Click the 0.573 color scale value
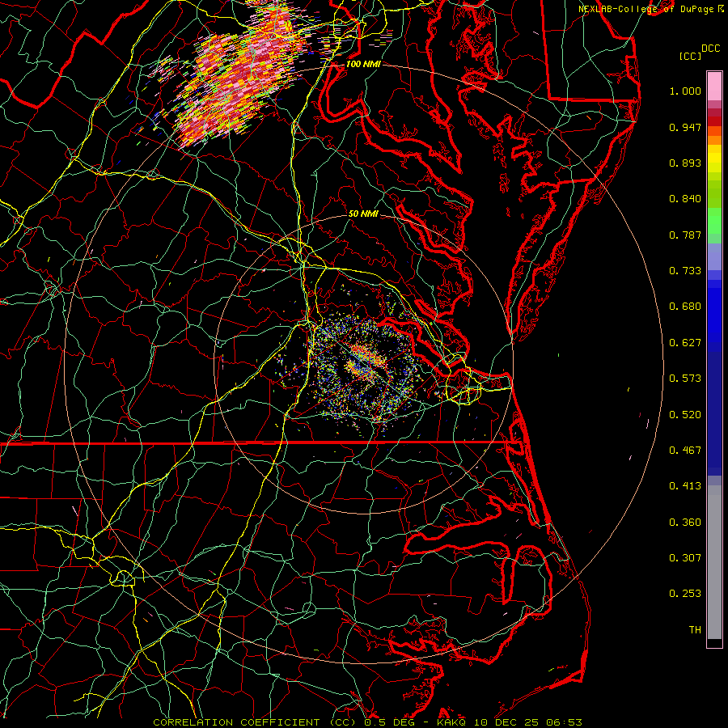728x728 pixels. click(x=685, y=379)
